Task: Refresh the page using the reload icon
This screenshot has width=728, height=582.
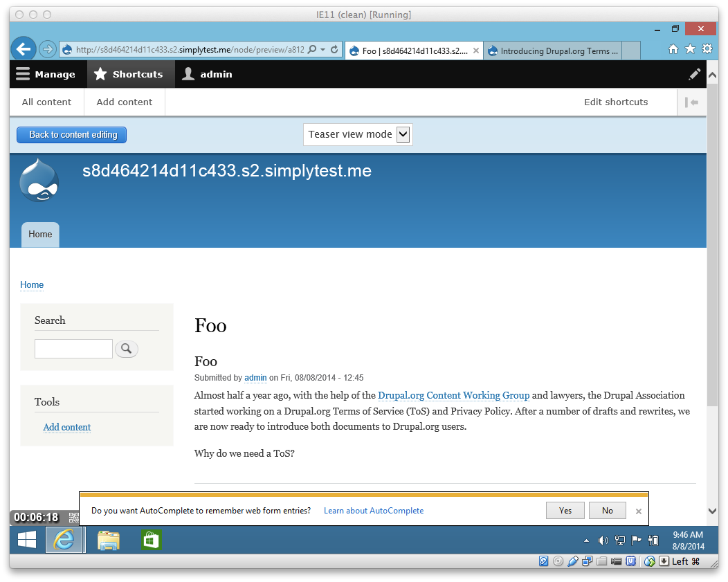Action: 334,49
